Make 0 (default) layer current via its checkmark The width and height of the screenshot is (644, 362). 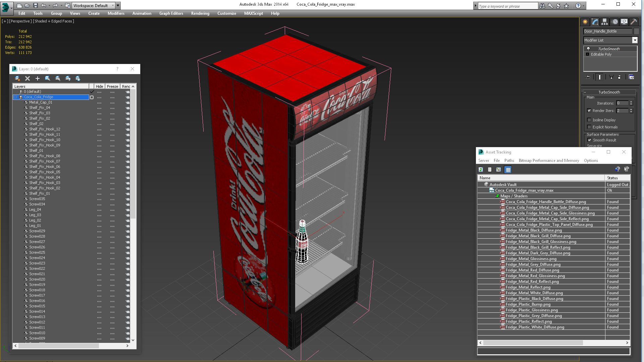92,92
